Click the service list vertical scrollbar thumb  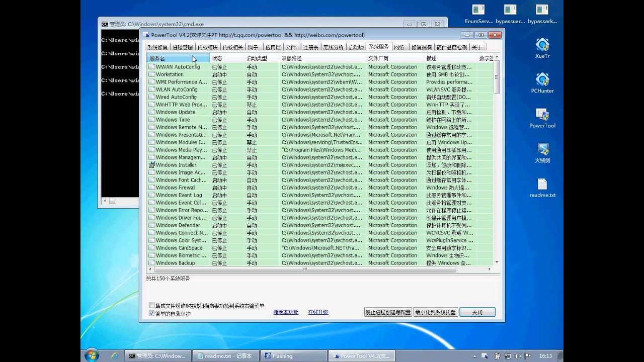tap(497, 77)
